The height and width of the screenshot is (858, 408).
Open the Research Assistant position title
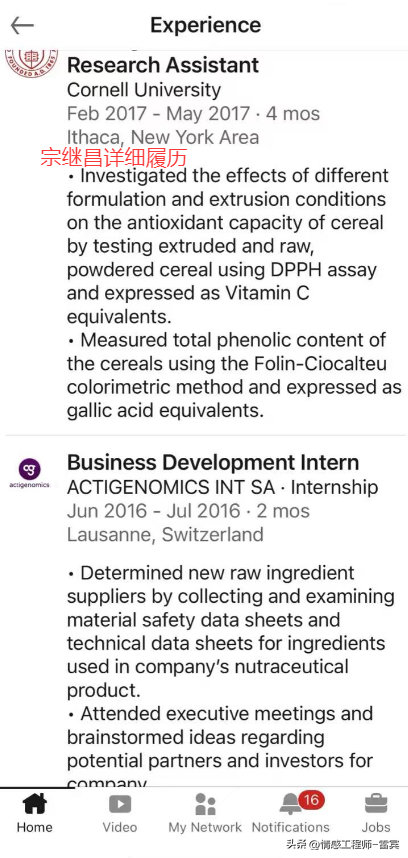coord(163,65)
